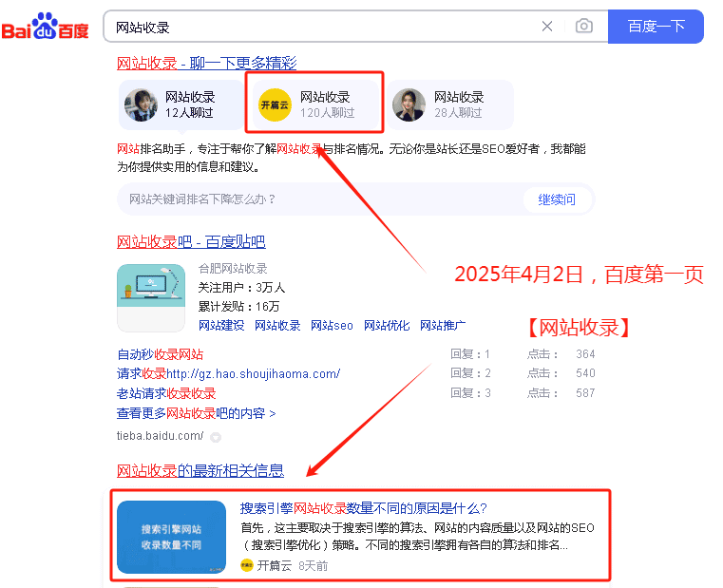Viewport: 723px width, 588px height.
Task: Click the 百度一下 search button
Action: pyautogui.click(x=656, y=27)
